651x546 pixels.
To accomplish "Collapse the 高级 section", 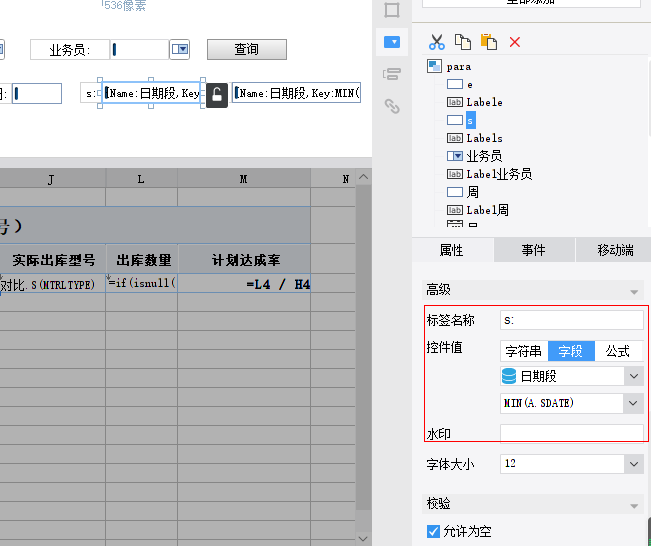I will pyautogui.click(x=633, y=290).
